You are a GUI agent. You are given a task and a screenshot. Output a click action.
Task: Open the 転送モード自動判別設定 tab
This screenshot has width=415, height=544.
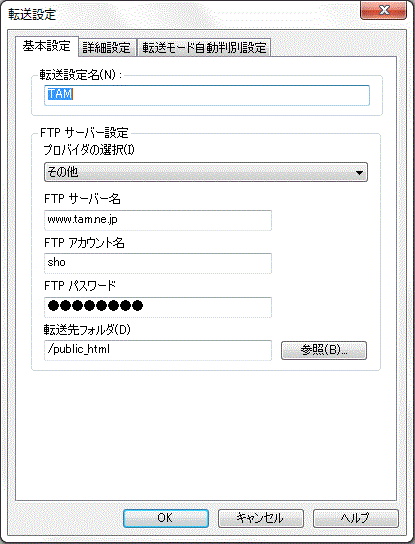click(x=204, y=48)
